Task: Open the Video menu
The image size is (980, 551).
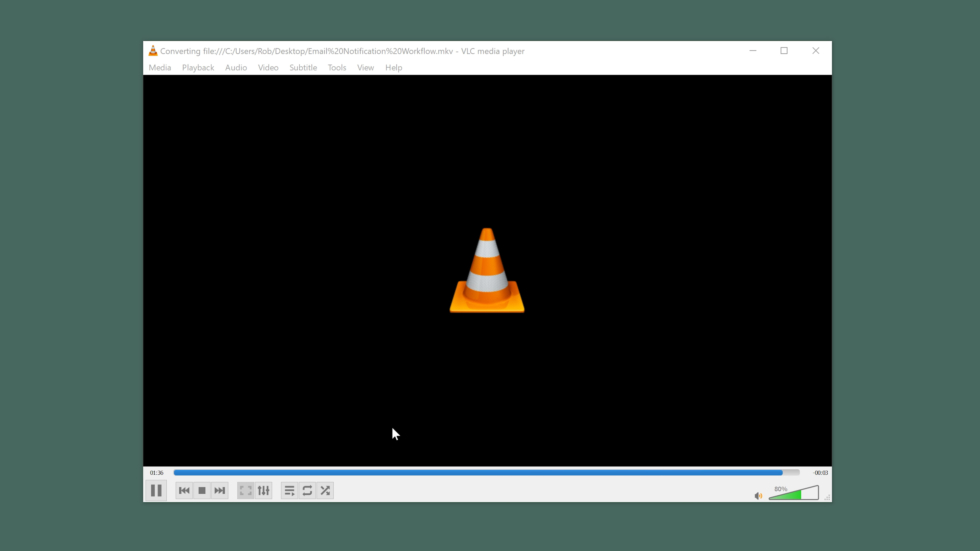Action: (268, 68)
